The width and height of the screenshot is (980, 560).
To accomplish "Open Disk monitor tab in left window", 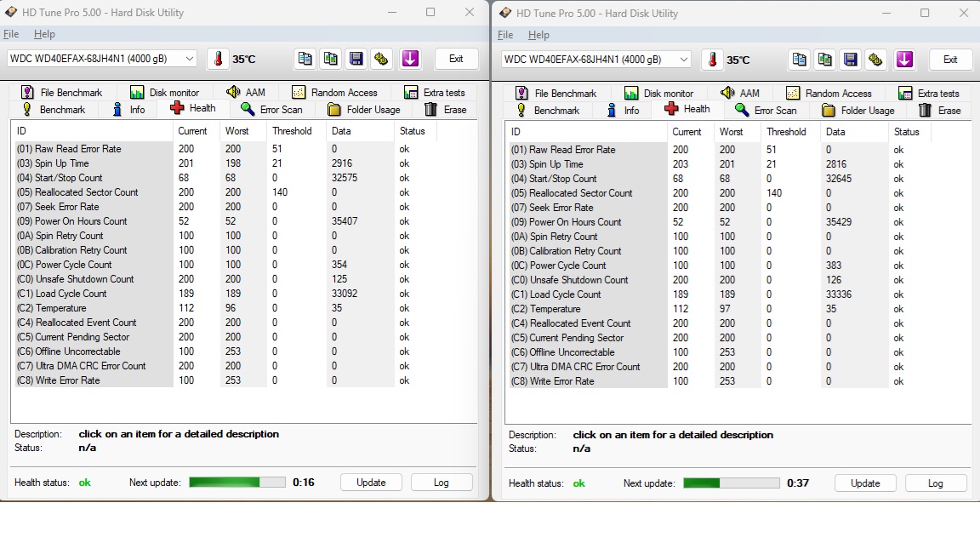I will coord(164,93).
